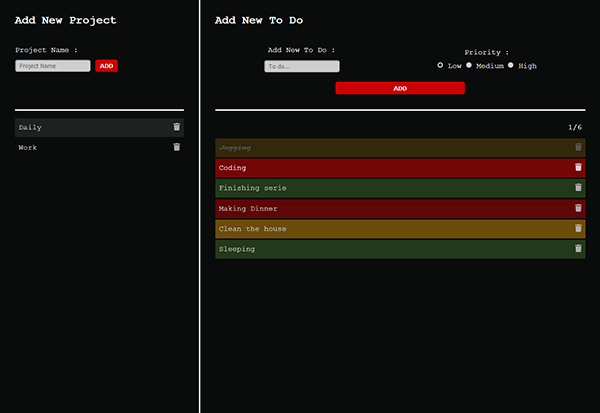Delete Clean the house using trash icon
Screen dimensions: 600x413
pyautogui.click(x=578, y=229)
